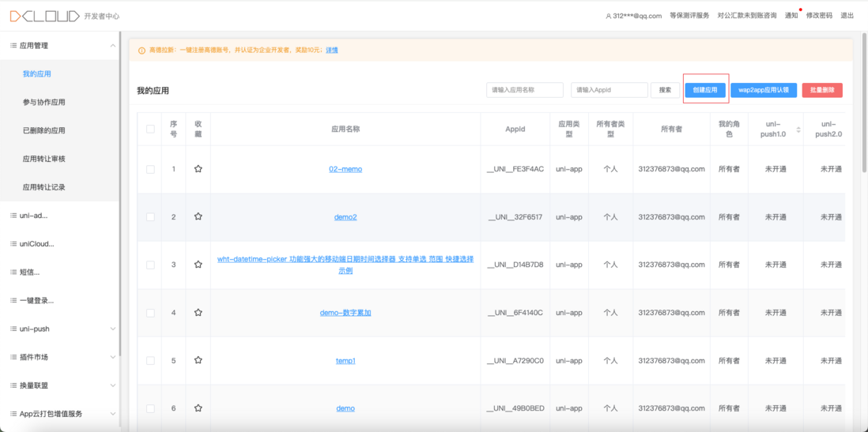Select the demo2 row checkbox
868x432 pixels.
pos(150,217)
